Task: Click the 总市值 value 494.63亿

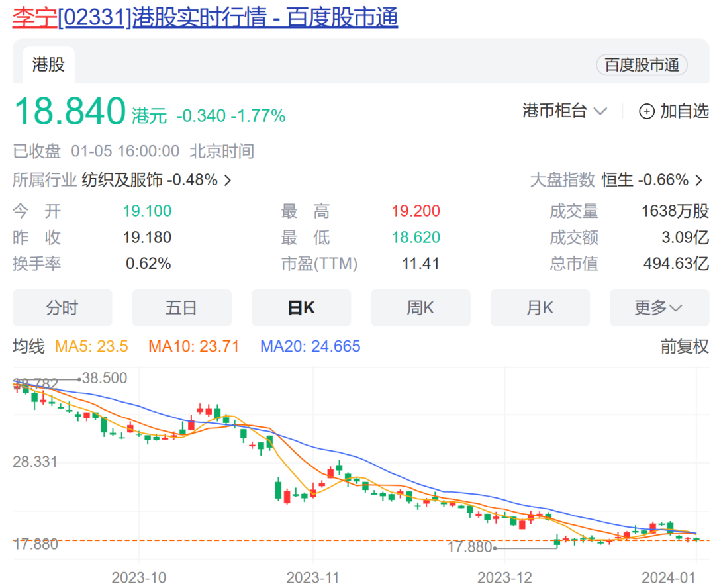Action: pos(676,263)
